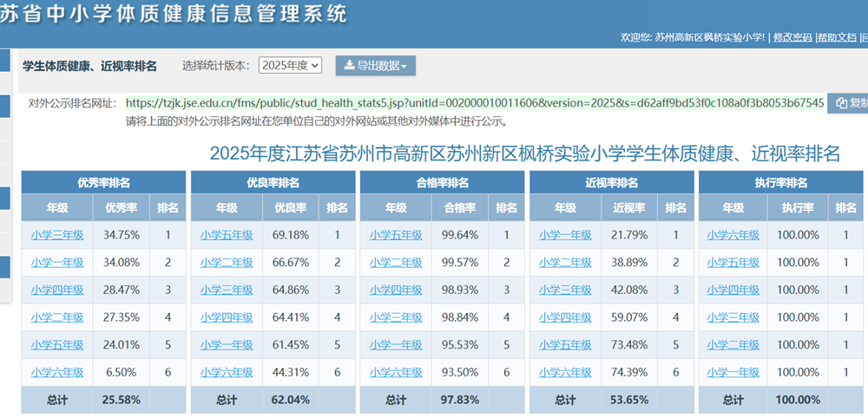This screenshot has height=418, width=868.
Task: Click the 近视率排名 table header
Action: [612, 182]
